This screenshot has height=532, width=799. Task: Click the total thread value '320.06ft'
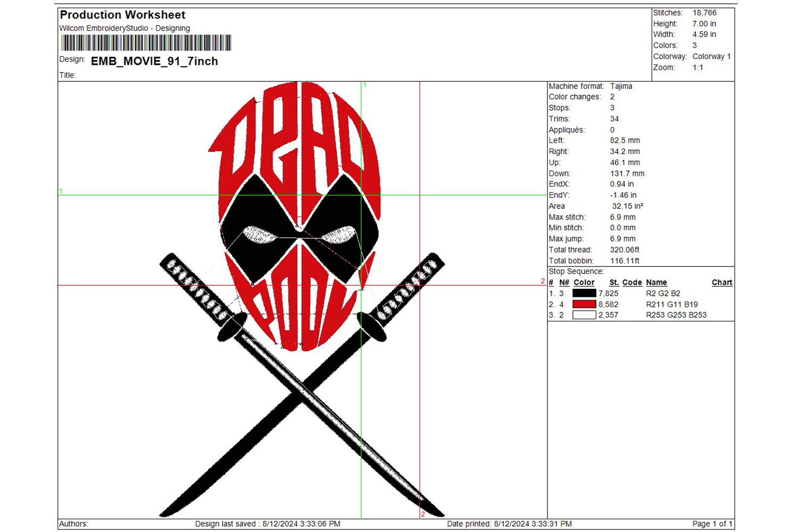coord(625,250)
